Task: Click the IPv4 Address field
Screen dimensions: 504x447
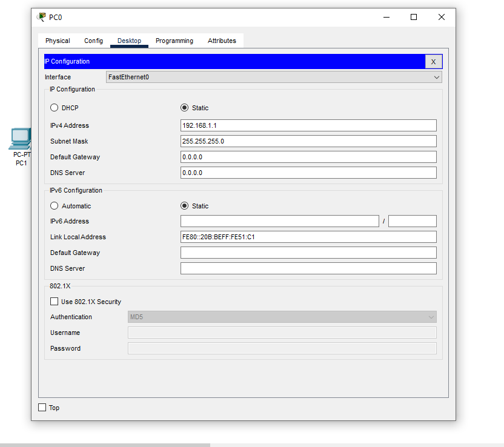Action: pyautogui.click(x=308, y=125)
